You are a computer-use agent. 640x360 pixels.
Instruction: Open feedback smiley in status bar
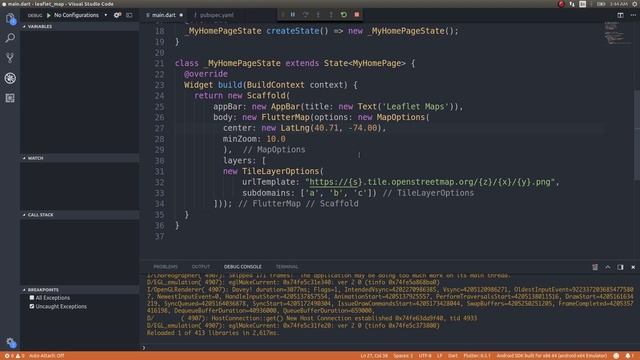pyautogui.click(x=616, y=356)
